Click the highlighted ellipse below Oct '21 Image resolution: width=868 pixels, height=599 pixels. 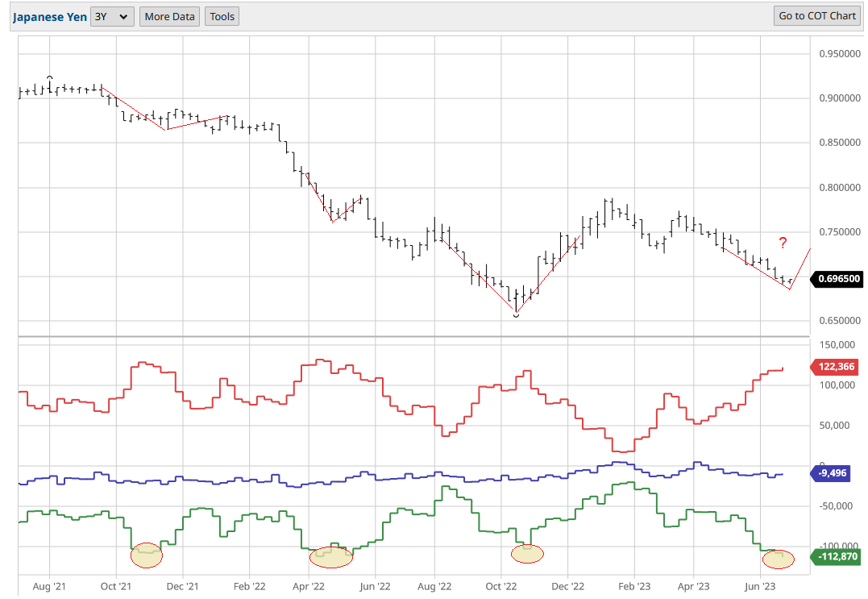[x=147, y=554]
